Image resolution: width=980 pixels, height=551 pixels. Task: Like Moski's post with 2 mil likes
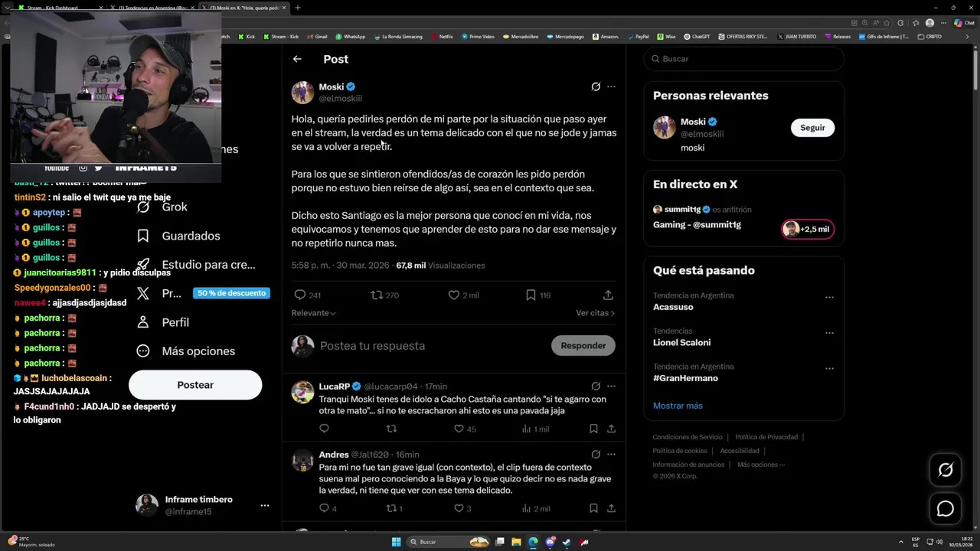pos(463,295)
